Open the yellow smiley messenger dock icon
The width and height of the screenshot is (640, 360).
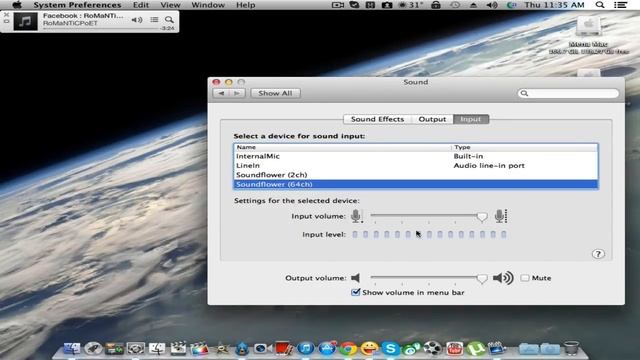click(369, 348)
